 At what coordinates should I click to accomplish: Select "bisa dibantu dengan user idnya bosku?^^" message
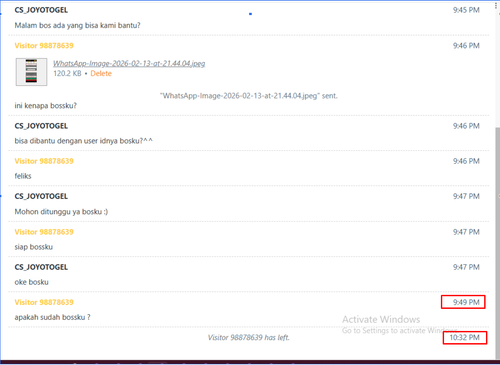(x=83, y=141)
